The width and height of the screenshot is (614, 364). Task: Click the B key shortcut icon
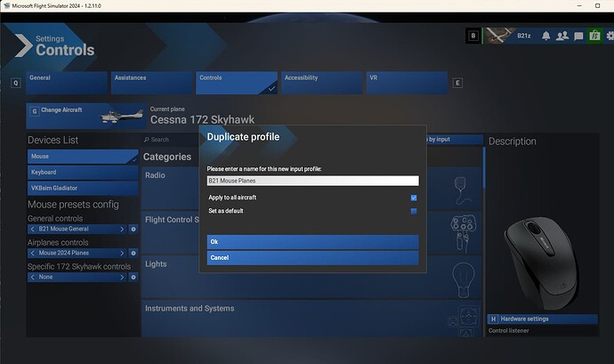tap(473, 36)
